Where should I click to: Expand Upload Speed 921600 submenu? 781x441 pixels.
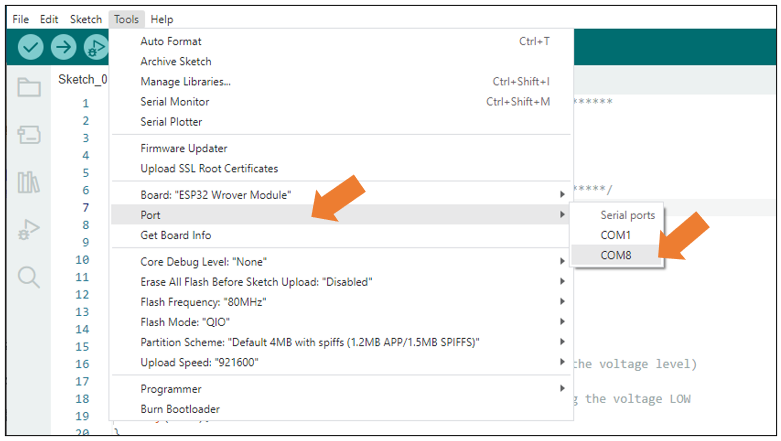[x=342, y=362]
